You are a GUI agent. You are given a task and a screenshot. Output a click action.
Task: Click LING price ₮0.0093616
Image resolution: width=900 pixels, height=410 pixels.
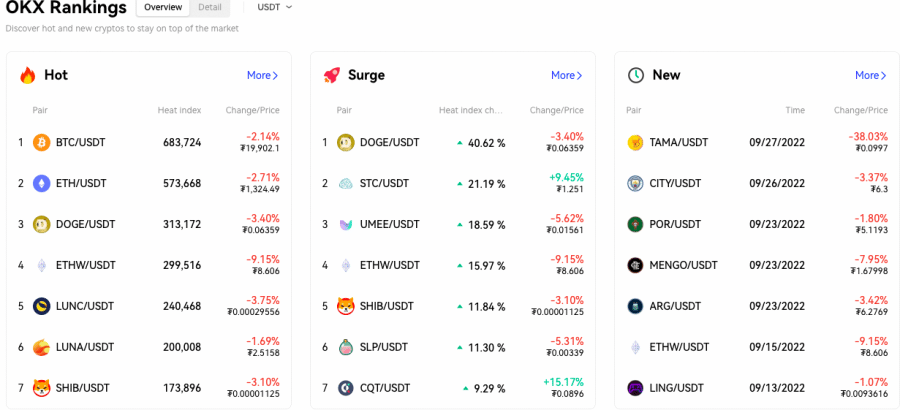click(x=864, y=393)
